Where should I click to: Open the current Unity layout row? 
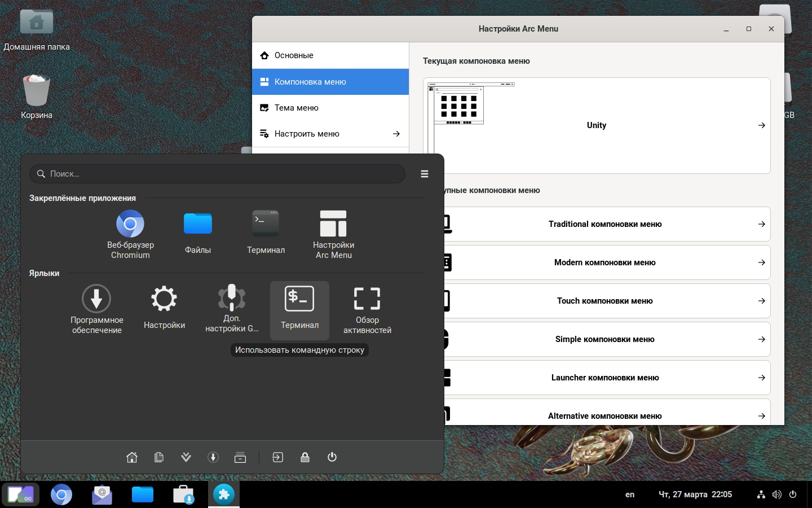tap(597, 125)
